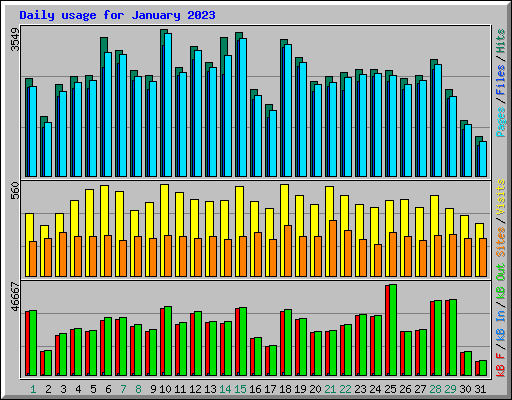Select day label 5 on the axis
The width and height of the screenshot is (512, 400).
(93, 389)
